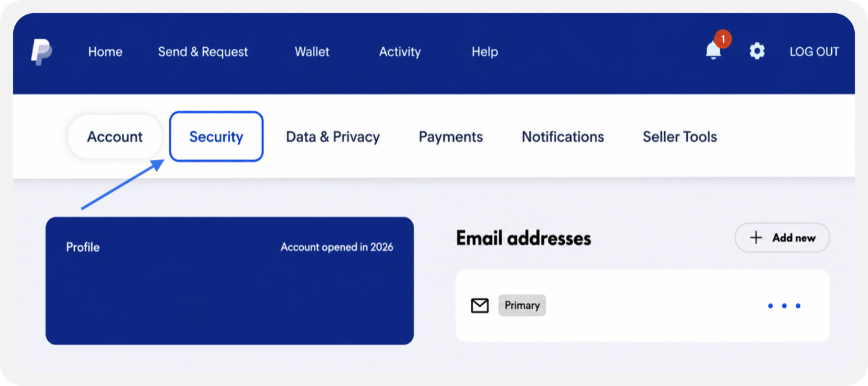
Task: Click the red notification badge
Action: coord(723,39)
